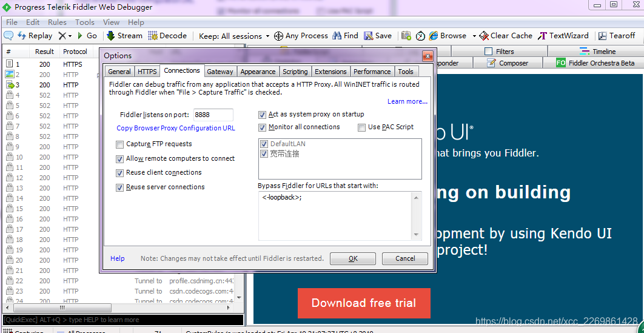The width and height of the screenshot is (644, 333).
Task: Switch to the General options tab
Action: pos(119,72)
